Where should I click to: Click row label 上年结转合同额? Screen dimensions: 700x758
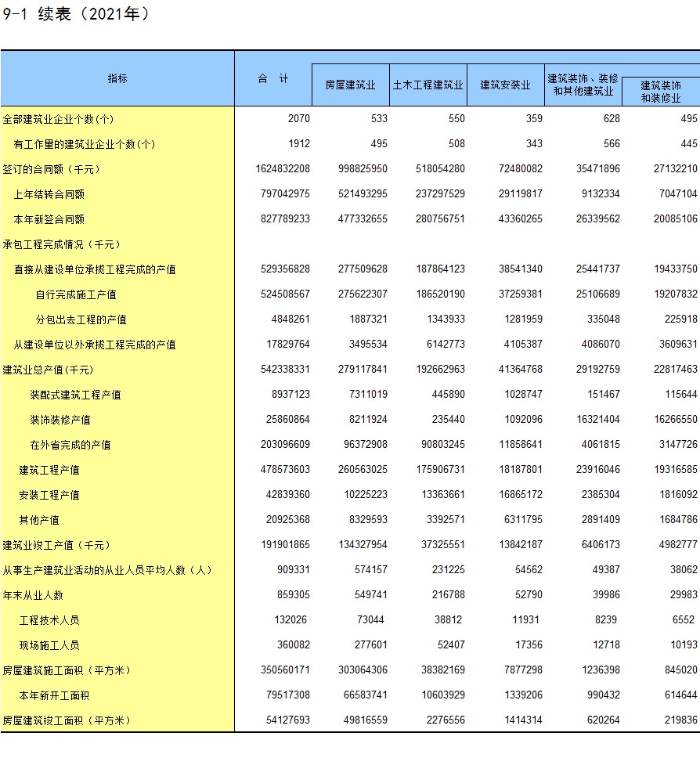[x=49, y=194]
